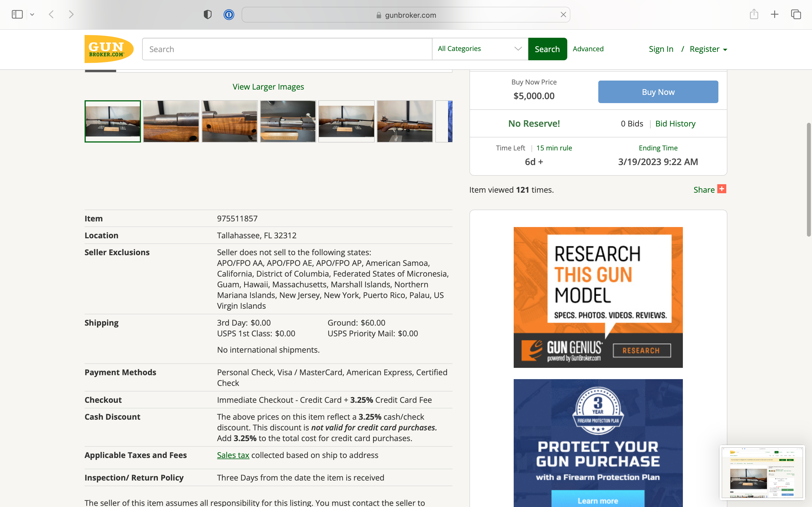Open the Register dropdown menu
Viewport: 812px width, 507px height.
[708, 49]
